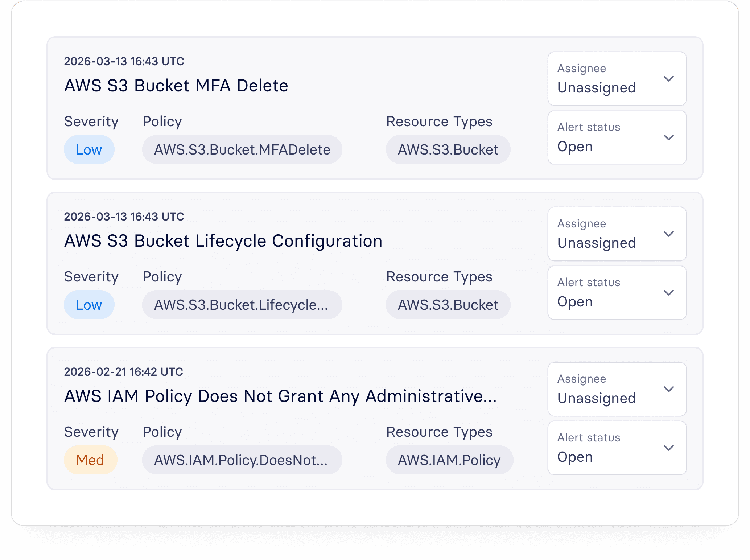Open Assignee dropdown for MFA Delete alert
Image resolution: width=750 pixels, height=560 pixels.
pos(617,79)
